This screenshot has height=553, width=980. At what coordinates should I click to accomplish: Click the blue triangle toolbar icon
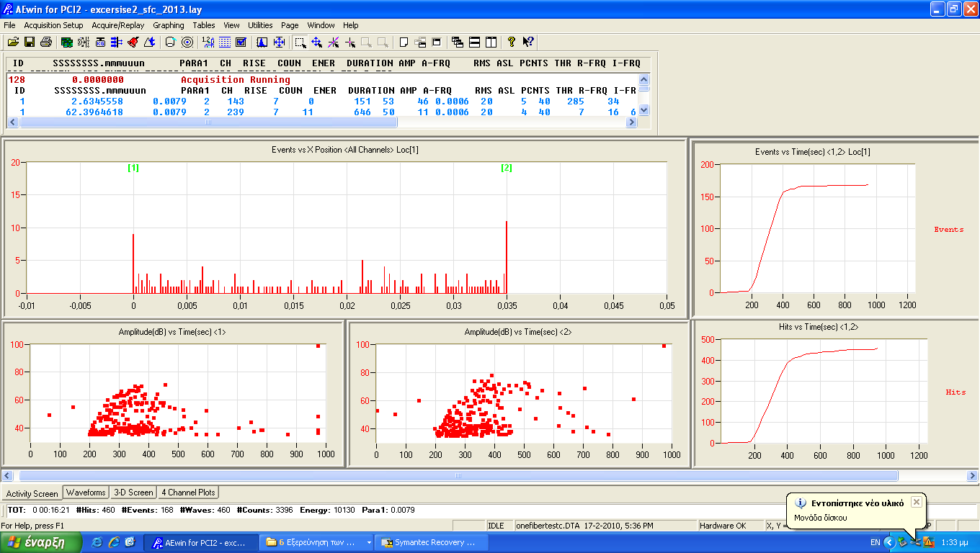tap(149, 42)
